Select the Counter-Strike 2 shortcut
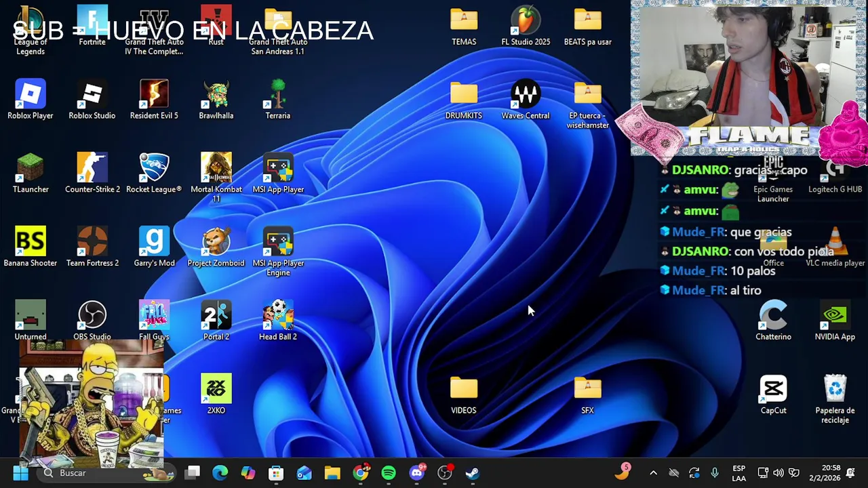868x488 pixels. [x=92, y=174]
